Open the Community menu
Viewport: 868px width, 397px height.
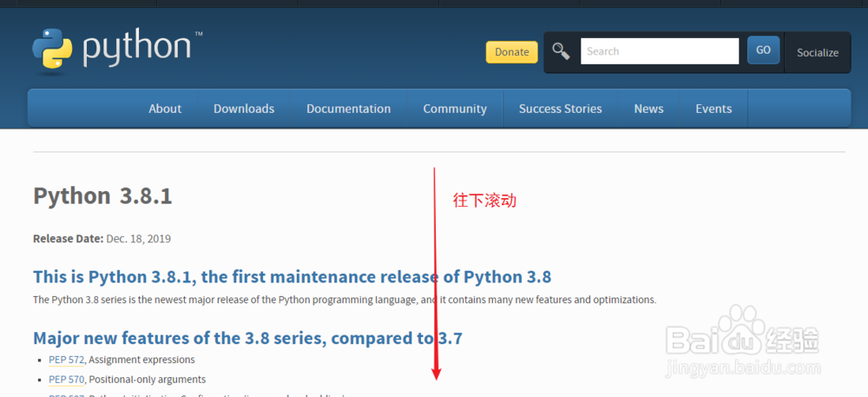pyautogui.click(x=455, y=109)
